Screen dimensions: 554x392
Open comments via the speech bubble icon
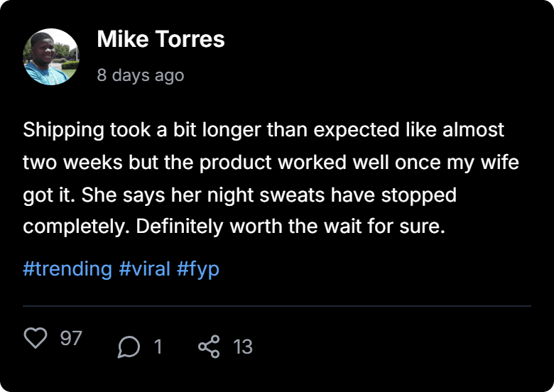click(x=129, y=347)
